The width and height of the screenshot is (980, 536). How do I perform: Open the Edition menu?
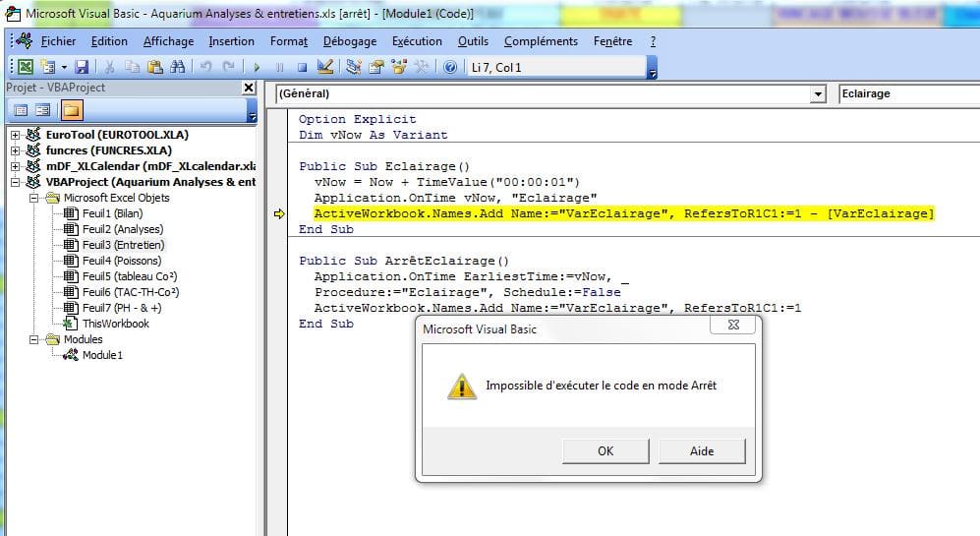click(x=109, y=41)
